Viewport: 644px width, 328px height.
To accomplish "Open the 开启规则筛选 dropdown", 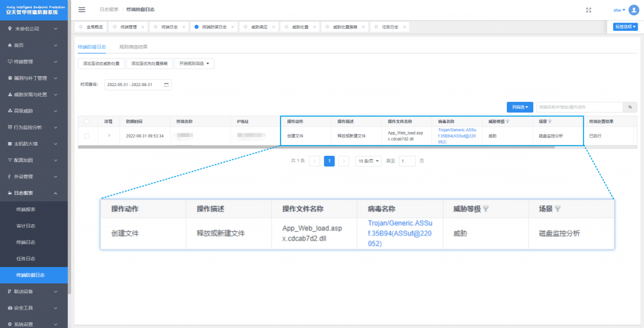I will (x=194, y=63).
